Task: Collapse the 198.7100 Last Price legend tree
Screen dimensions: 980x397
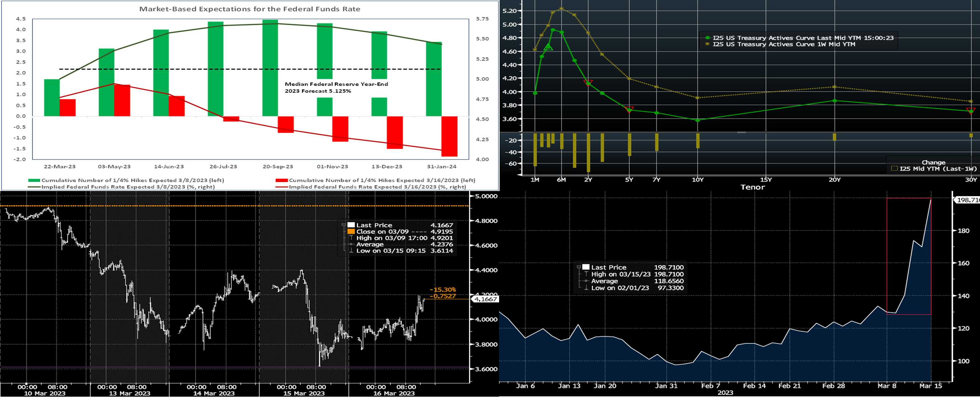Action: pyautogui.click(x=579, y=267)
